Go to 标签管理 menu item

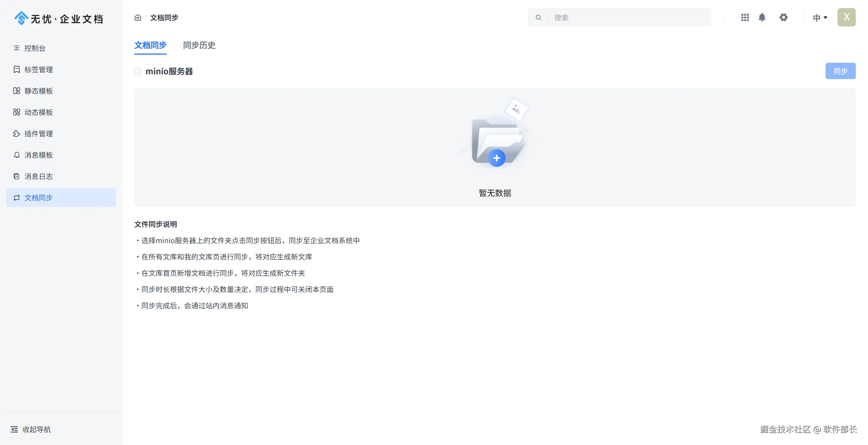[x=38, y=70]
